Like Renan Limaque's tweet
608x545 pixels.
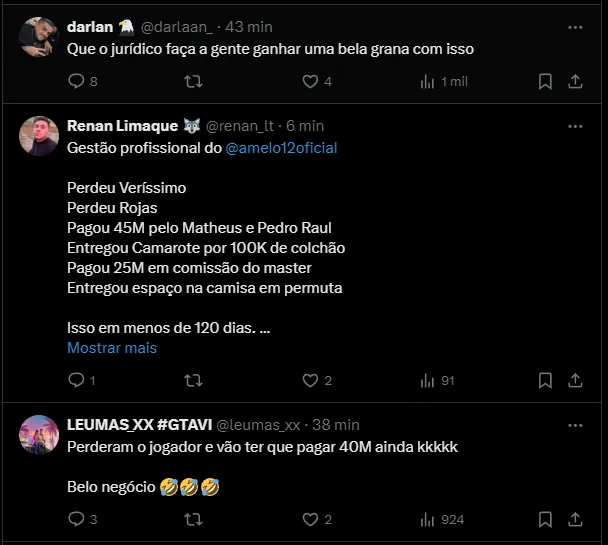click(x=310, y=380)
